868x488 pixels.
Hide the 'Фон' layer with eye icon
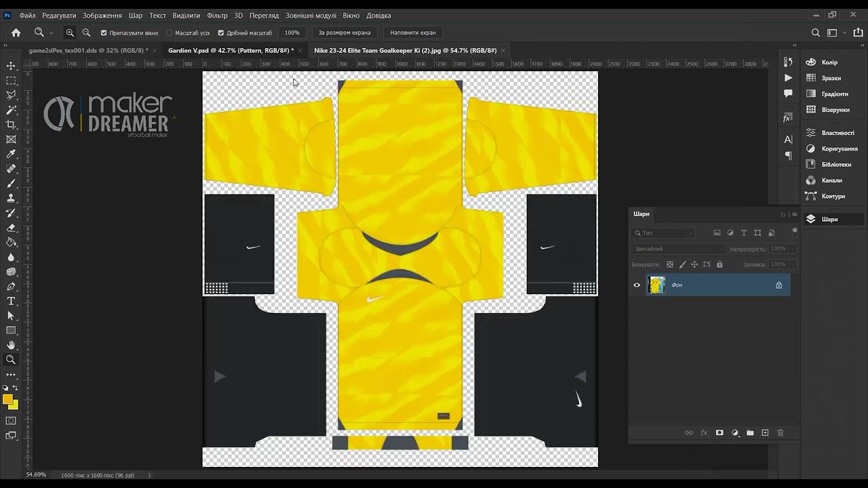[x=637, y=285]
